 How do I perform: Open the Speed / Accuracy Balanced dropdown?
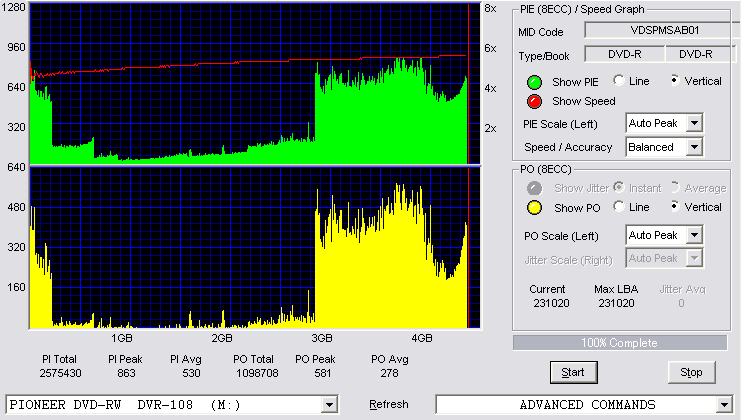(x=694, y=147)
